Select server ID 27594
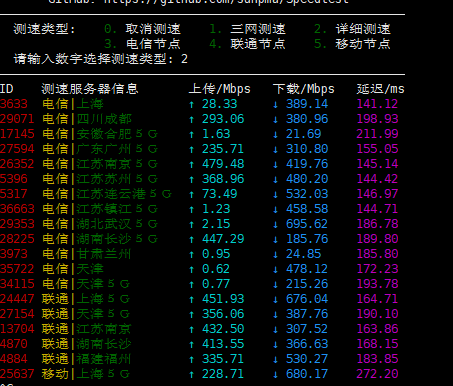 [x=17, y=149]
